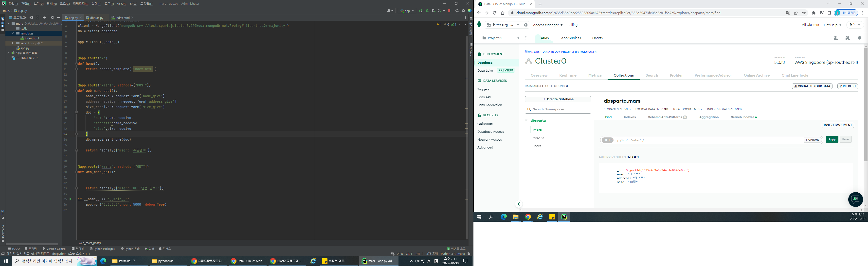Open the Aggregation tab
This screenshot has width=868, height=266.
click(709, 117)
